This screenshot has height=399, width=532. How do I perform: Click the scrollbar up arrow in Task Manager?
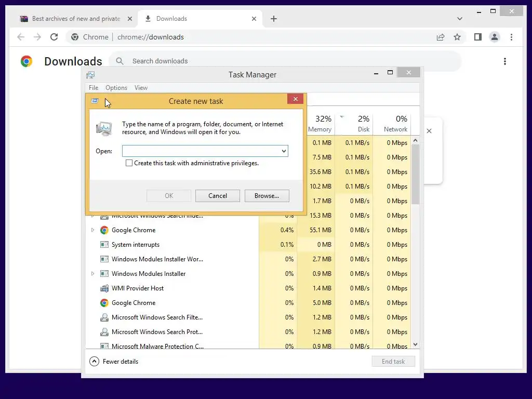415,140
